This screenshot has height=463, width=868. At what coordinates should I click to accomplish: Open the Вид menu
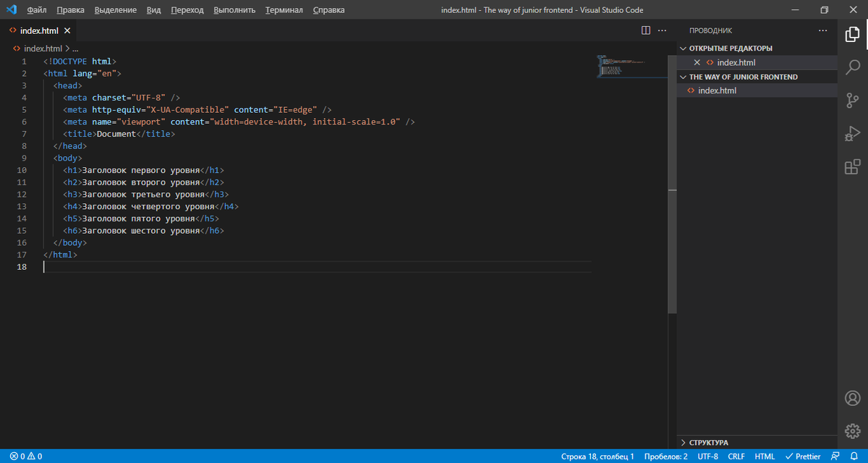pos(153,10)
